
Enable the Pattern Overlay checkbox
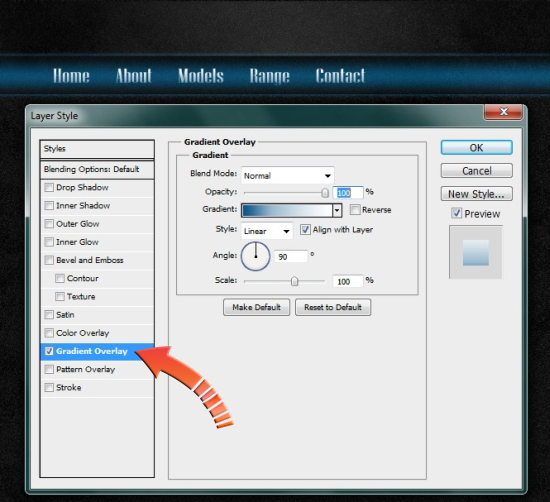[49, 369]
